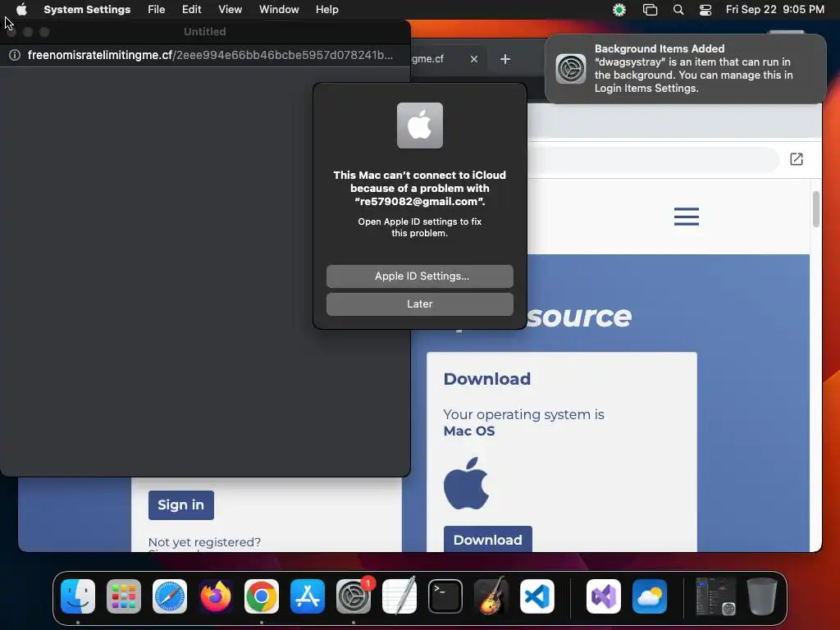Open the Edit menu
The width and height of the screenshot is (840, 630).
191,10
